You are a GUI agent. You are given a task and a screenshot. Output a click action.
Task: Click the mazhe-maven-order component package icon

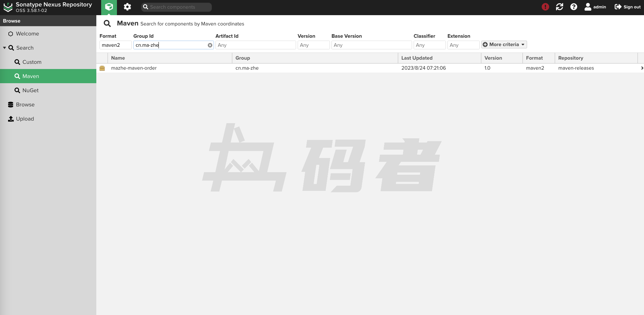[x=102, y=68]
